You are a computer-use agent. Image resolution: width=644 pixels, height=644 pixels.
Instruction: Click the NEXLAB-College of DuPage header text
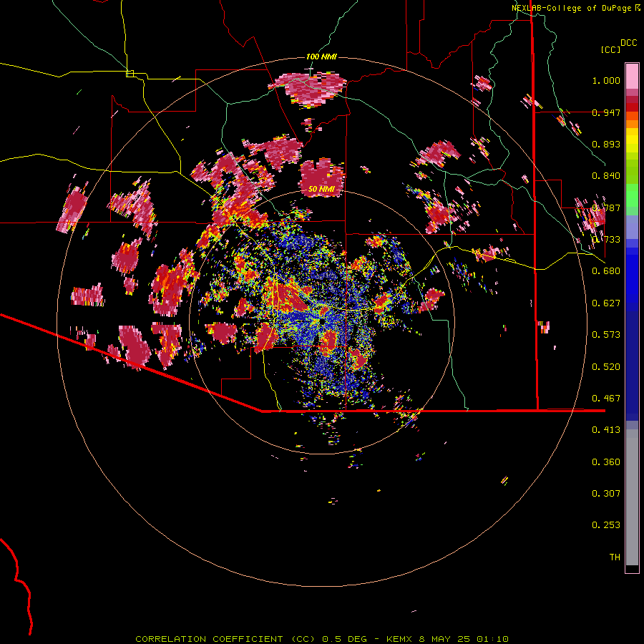572,8
